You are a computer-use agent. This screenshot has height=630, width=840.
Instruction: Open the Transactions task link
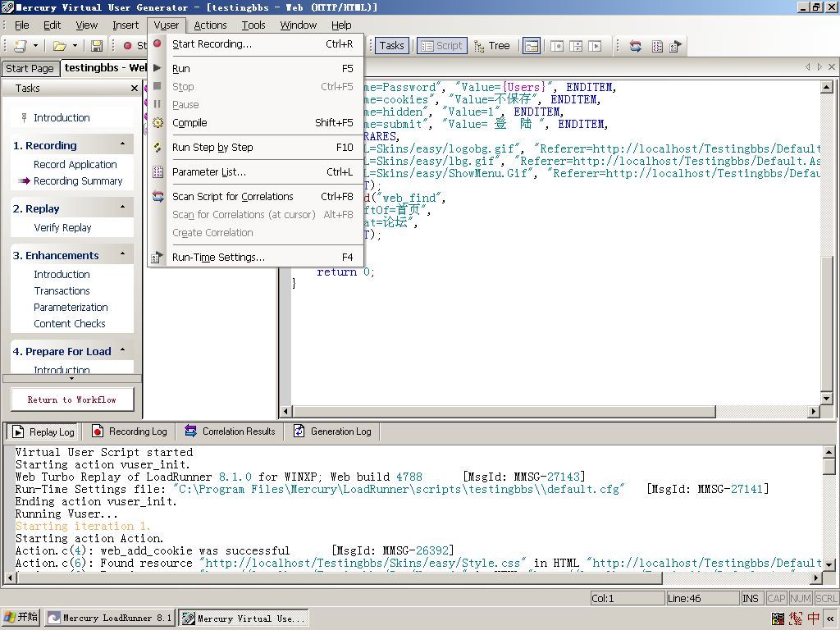coord(62,291)
